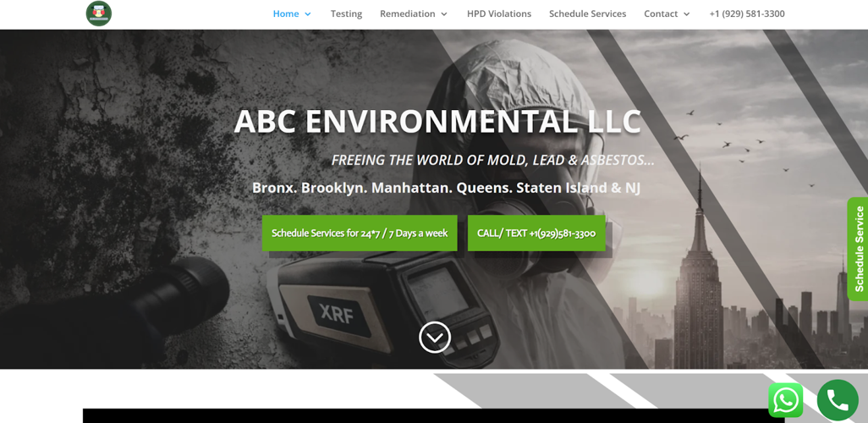Select Schedule Services in top navigation

click(x=587, y=14)
